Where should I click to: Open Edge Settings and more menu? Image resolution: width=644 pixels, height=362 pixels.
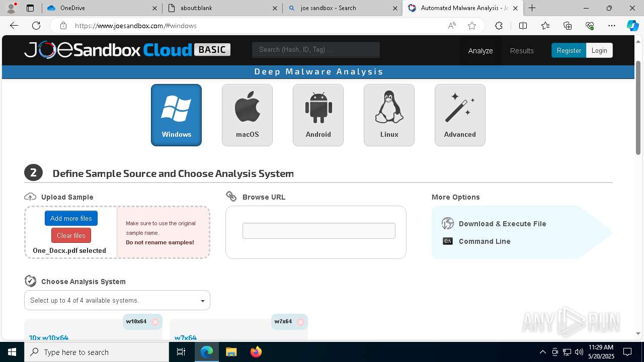click(612, 26)
